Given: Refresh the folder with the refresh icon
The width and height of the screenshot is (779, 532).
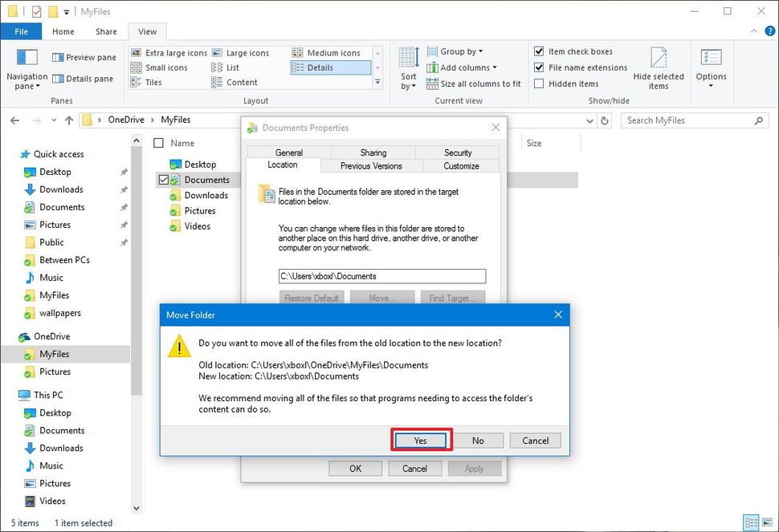Looking at the screenshot, I should 603,120.
